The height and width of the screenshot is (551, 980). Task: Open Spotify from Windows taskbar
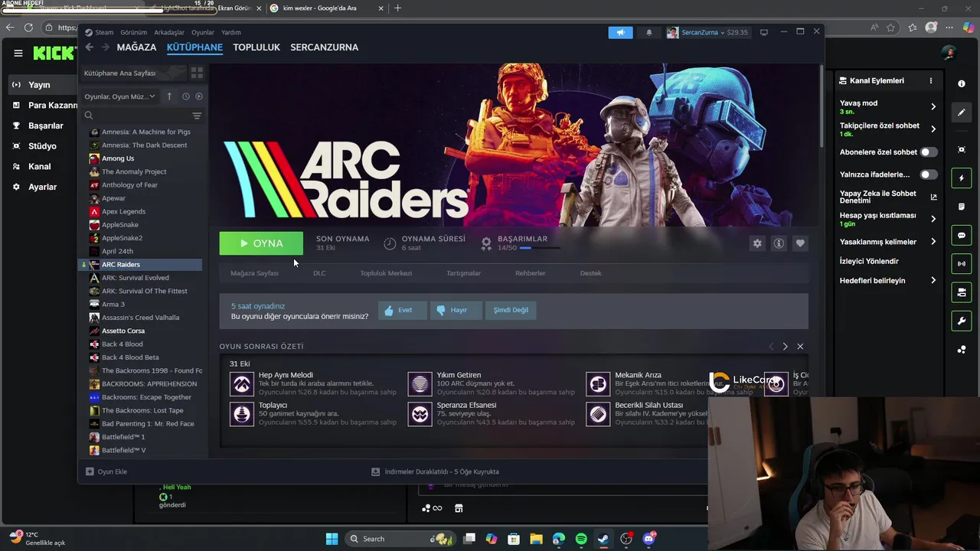coord(580,539)
